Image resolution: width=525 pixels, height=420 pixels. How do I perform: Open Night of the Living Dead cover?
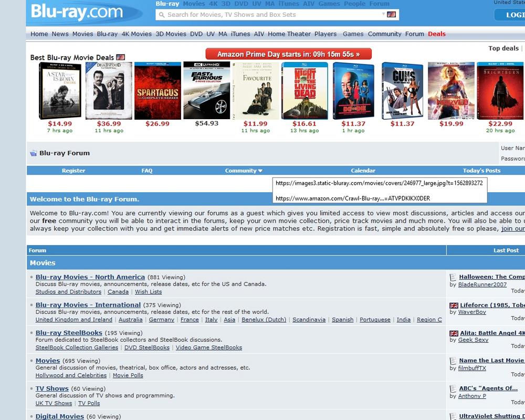click(x=304, y=91)
